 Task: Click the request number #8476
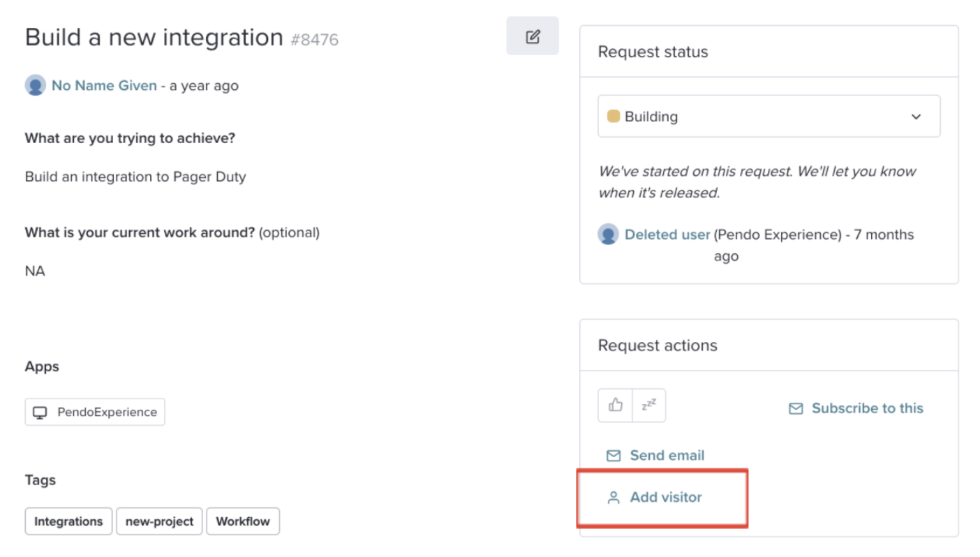315,40
